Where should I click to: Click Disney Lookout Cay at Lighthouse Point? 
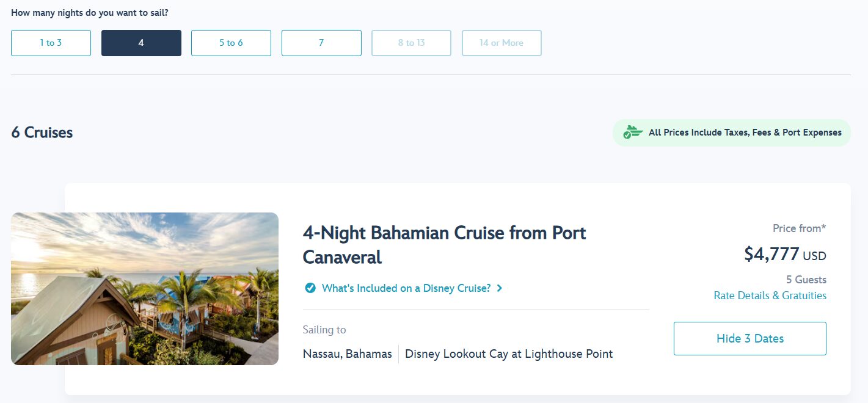coord(508,354)
